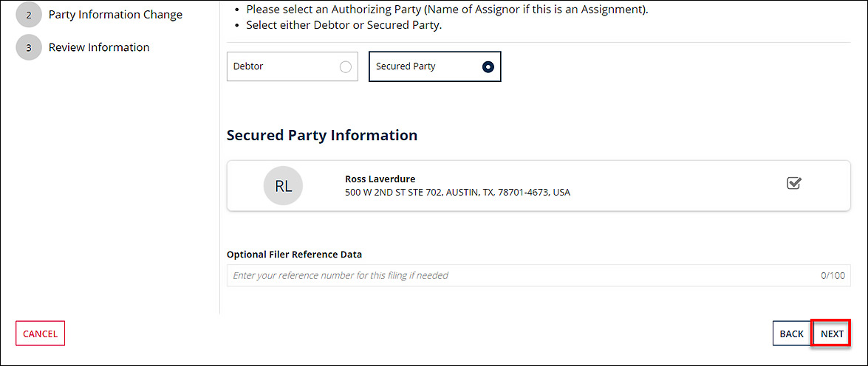868x366 pixels.
Task: Click the Secured Party Information heading
Action: pos(321,135)
